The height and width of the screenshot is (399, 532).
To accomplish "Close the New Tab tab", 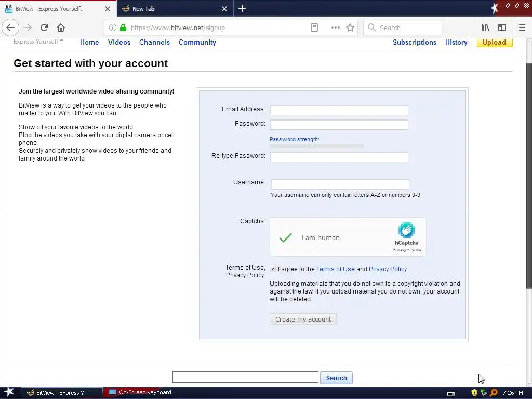I will pyautogui.click(x=224, y=9).
